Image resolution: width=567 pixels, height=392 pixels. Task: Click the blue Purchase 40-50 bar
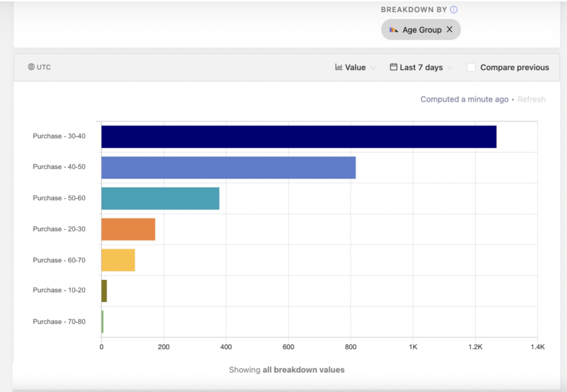pos(228,168)
